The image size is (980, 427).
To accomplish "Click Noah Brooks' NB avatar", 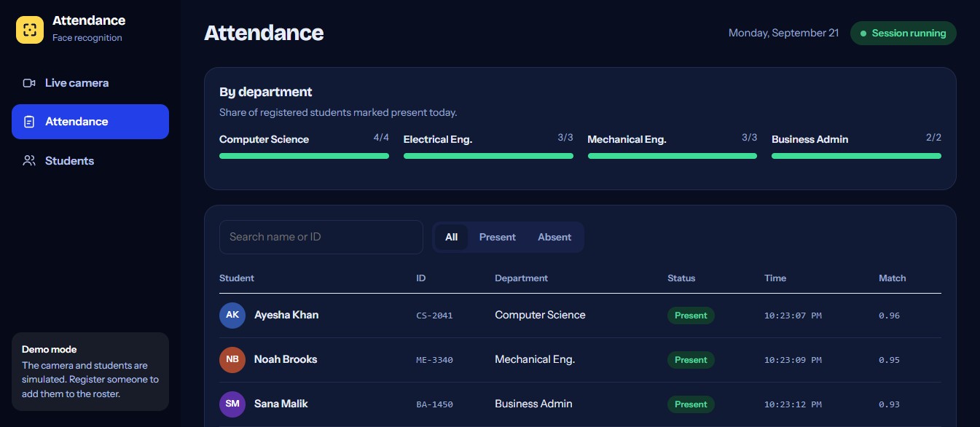I will coord(232,359).
